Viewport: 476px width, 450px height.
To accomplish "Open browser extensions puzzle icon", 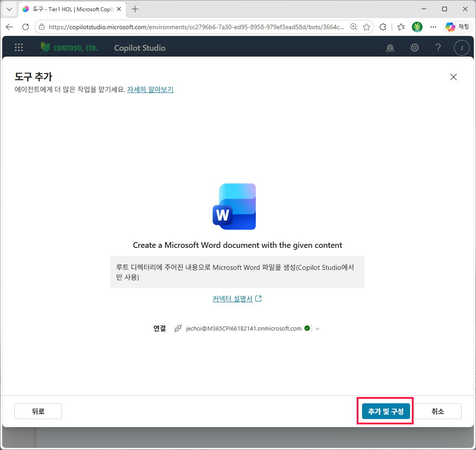I will (383, 27).
